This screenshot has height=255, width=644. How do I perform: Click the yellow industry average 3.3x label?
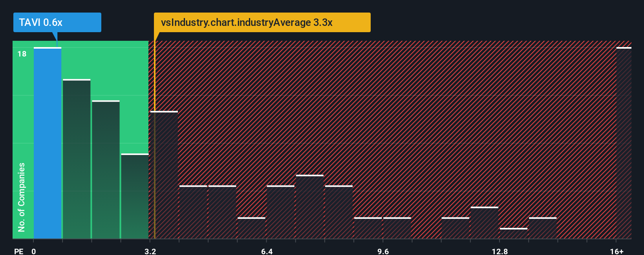coord(262,22)
